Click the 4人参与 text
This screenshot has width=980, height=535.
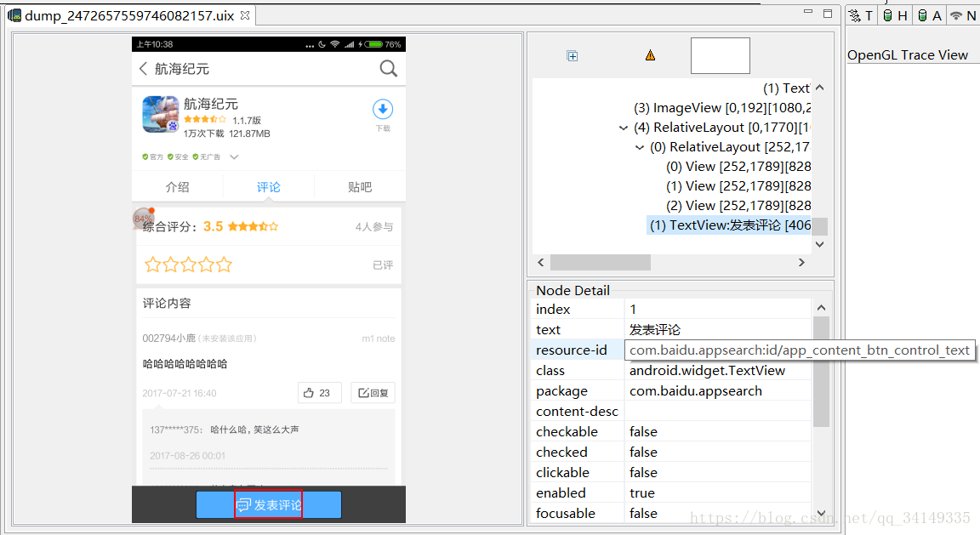(x=373, y=226)
